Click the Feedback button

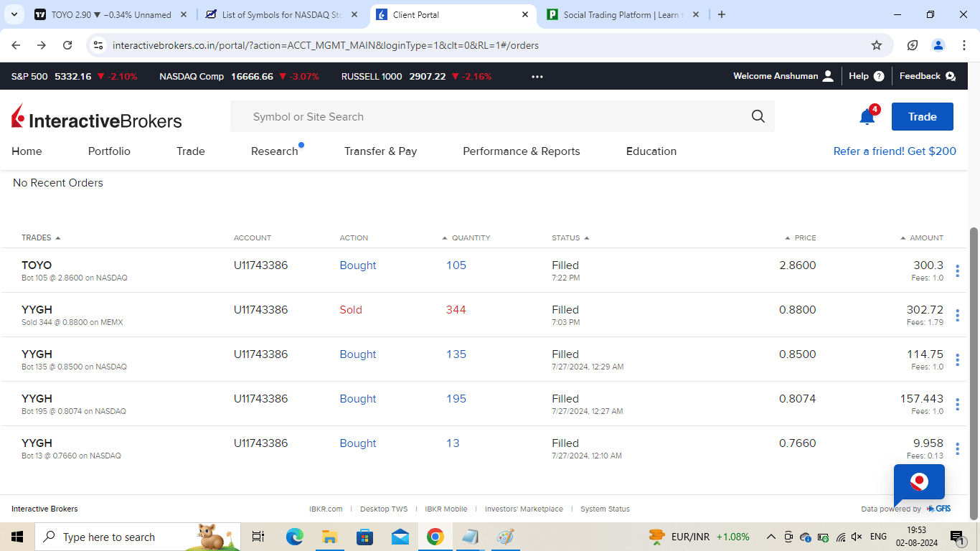(x=928, y=76)
